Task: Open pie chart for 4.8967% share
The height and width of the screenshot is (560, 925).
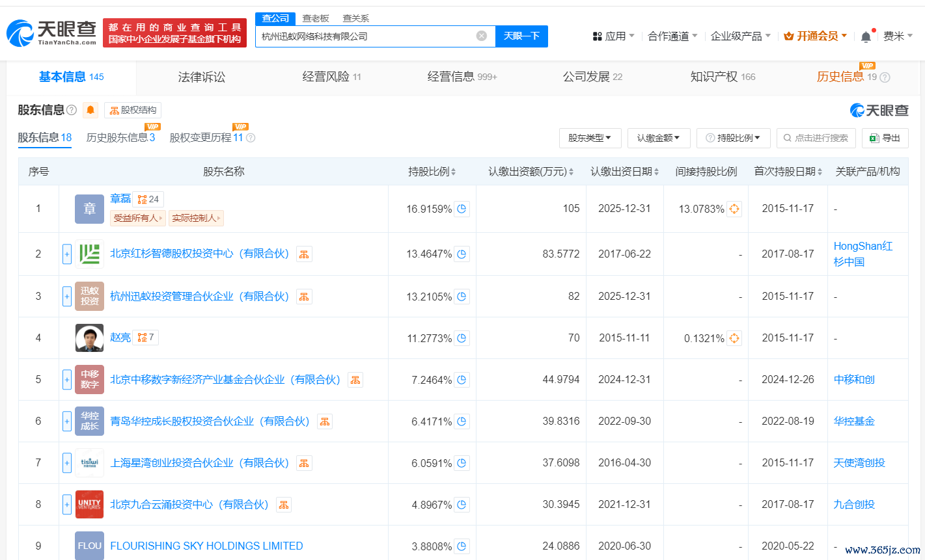Action: click(x=462, y=505)
